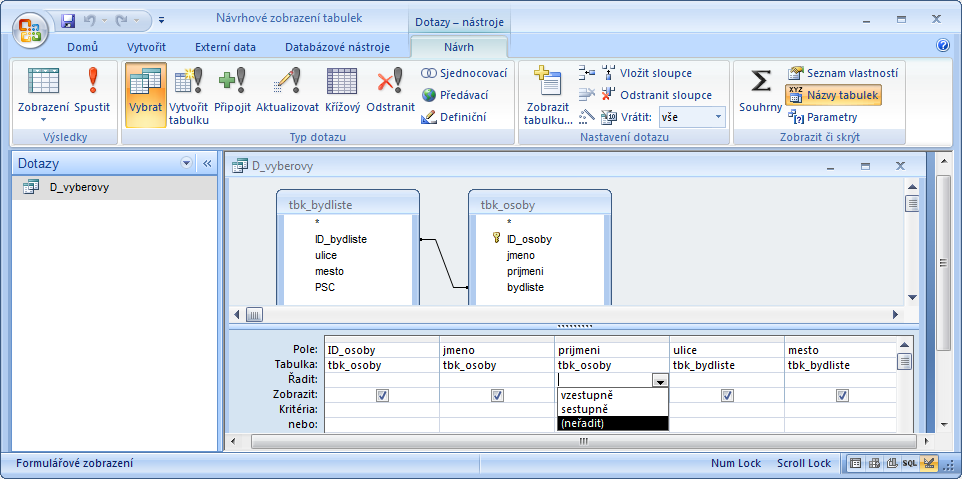Switch to the Externí data tab
Image resolution: width=962 pixels, height=479 pixels.
[x=225, y=47]
